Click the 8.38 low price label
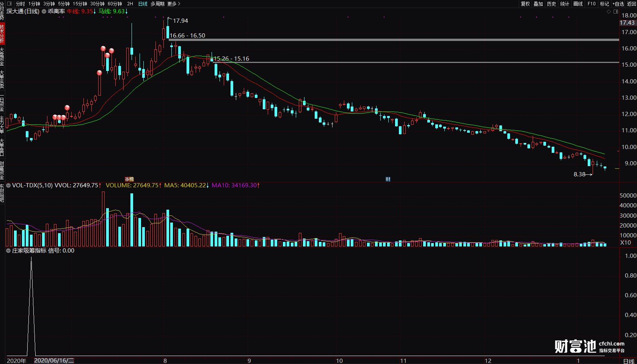The height and width of the screenshot is (364, 637). tap(579, 174)
